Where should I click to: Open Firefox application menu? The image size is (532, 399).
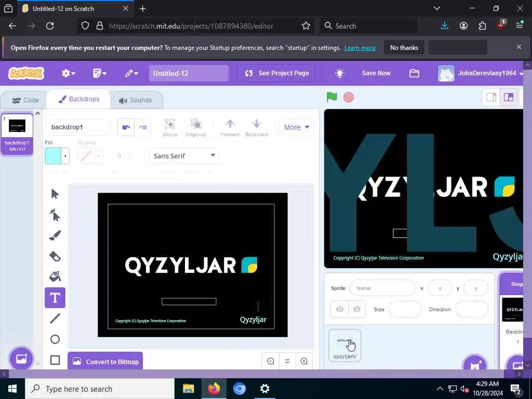pos(519,26)
